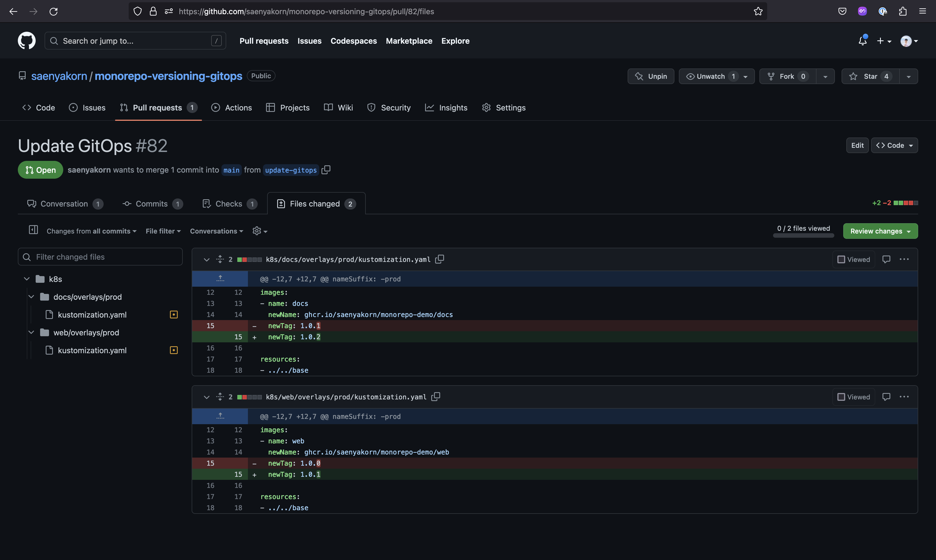Open more options for docs kustomization.yaml
This screenshot has height=560, width=936.
pos(904,259)
